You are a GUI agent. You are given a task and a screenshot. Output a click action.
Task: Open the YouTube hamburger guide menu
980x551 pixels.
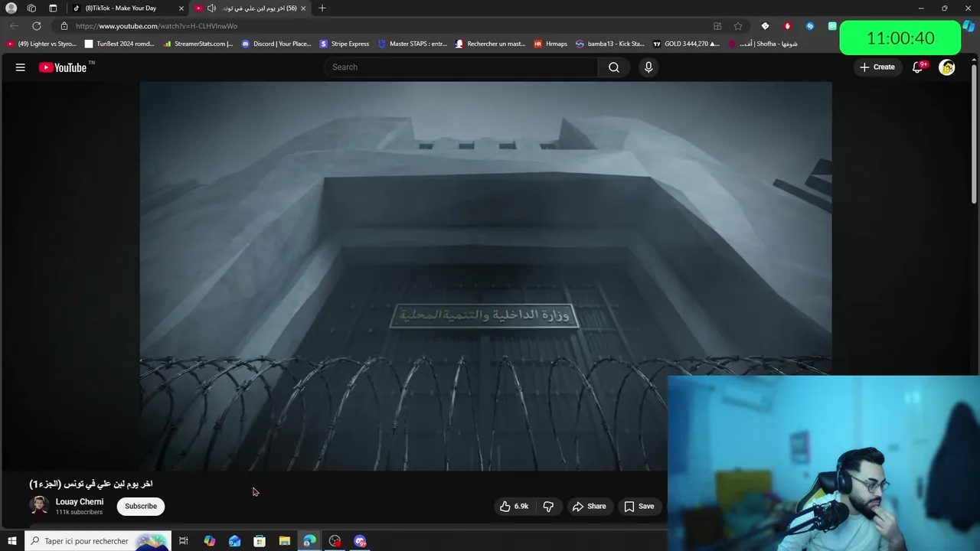coord(21,67)
